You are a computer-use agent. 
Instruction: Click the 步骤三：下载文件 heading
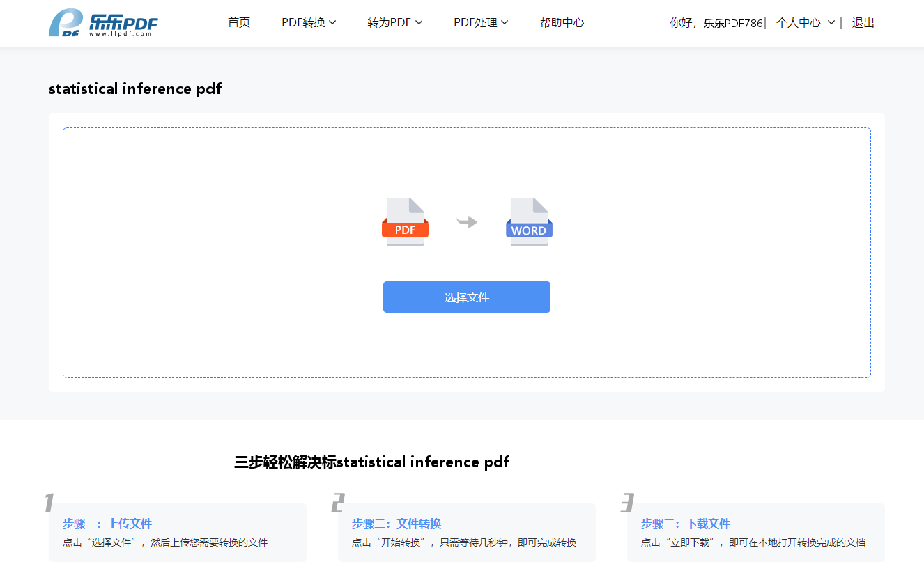[686, 524]
